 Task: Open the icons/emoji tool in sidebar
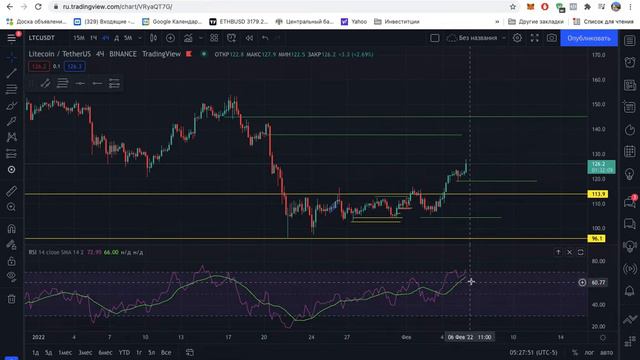11,169
